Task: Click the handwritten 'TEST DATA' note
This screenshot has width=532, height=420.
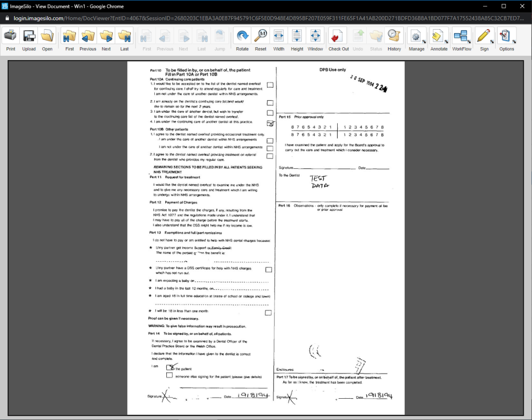Action: 320,182
